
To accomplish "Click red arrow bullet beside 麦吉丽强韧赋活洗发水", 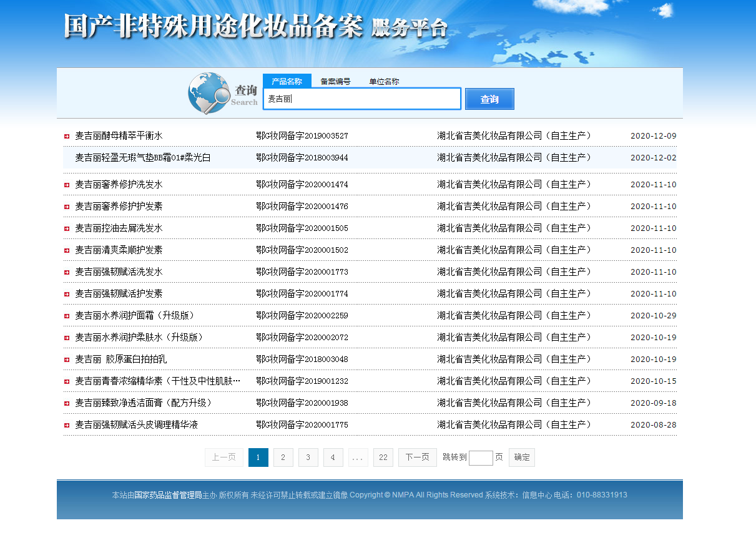I will point(67,272).
